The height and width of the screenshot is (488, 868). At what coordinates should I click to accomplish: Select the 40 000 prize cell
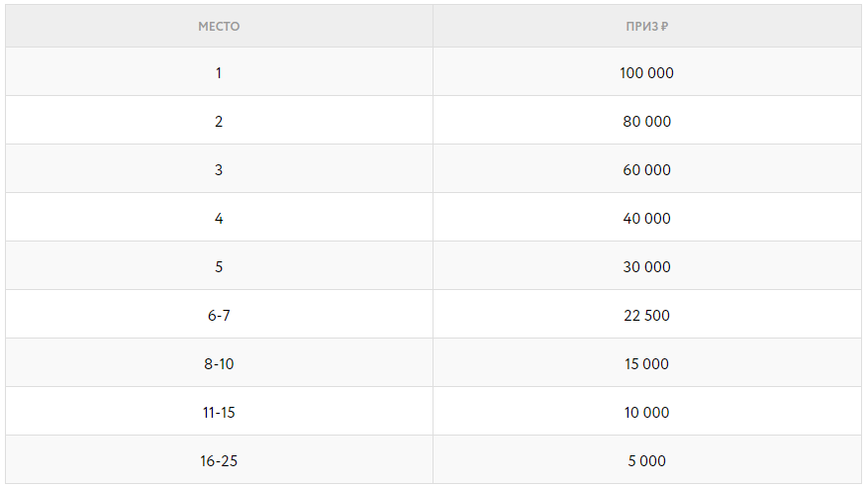[x=646, y=219]
